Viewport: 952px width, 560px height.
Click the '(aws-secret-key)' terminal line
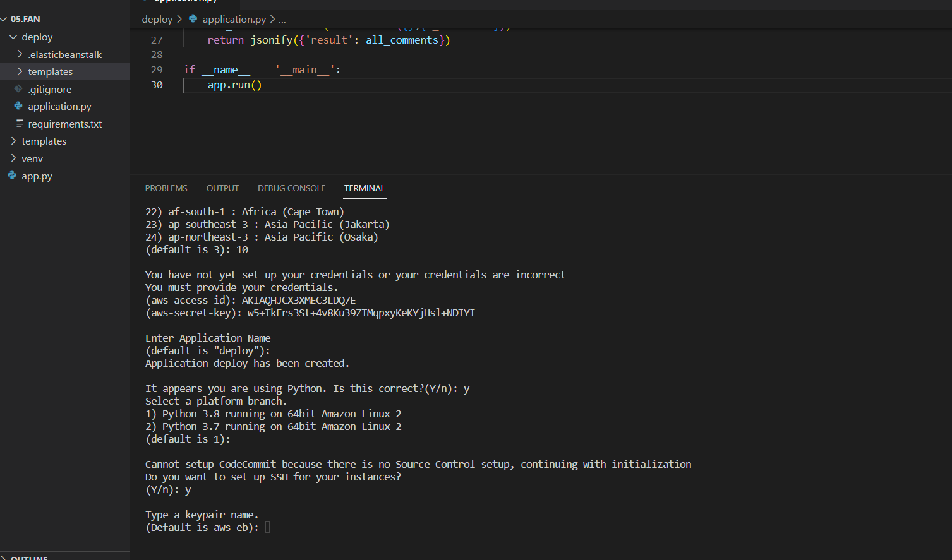coord(310,313)
